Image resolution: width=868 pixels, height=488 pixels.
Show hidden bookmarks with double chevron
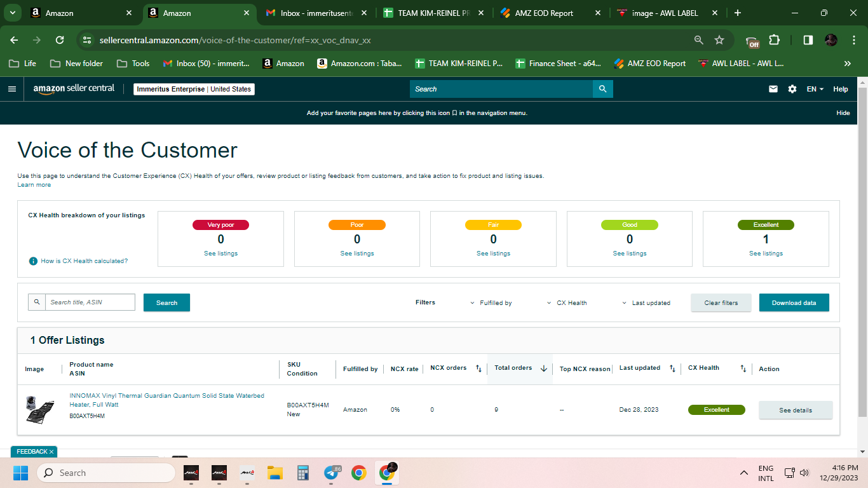tap(847, 64)
